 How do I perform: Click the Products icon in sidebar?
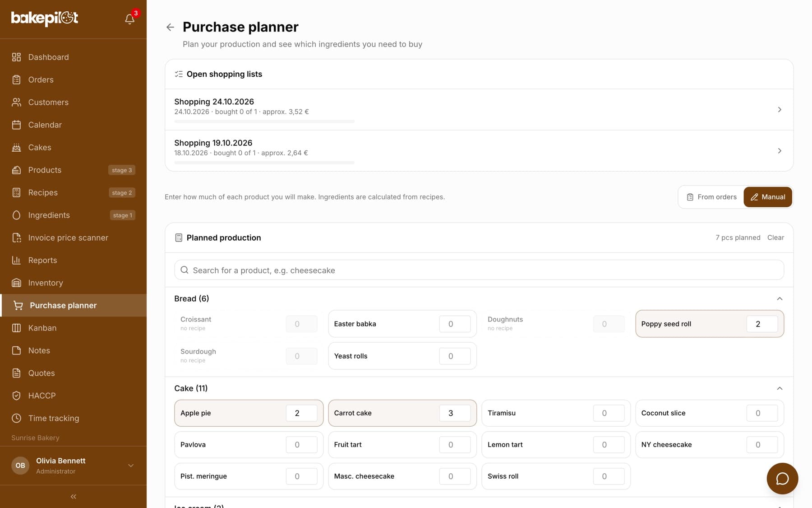(x=16, y=170)
